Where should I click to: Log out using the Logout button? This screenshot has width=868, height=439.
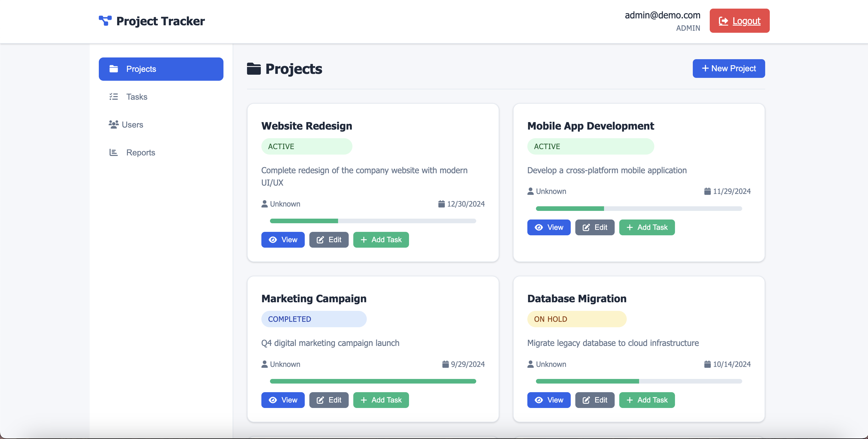pyautogui.click(x=739, y=21)
